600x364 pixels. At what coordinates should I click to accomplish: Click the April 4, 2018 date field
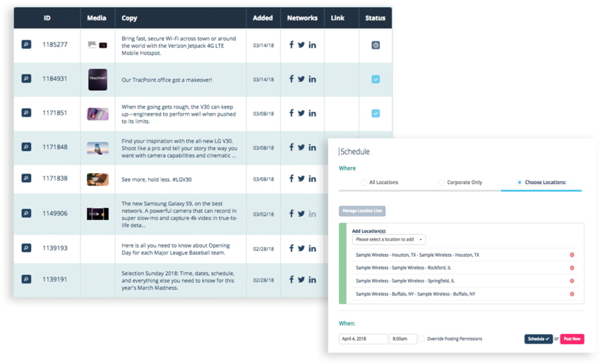(x=363, y=339)
